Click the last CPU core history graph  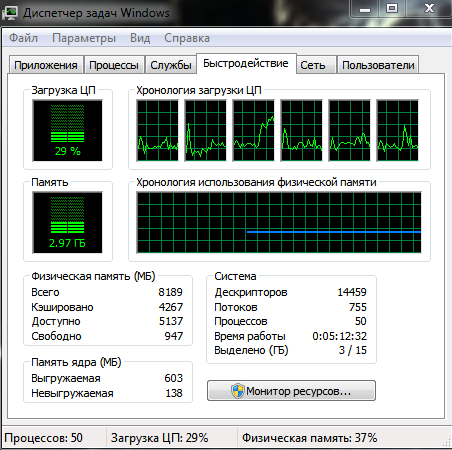tap(398, 131)
